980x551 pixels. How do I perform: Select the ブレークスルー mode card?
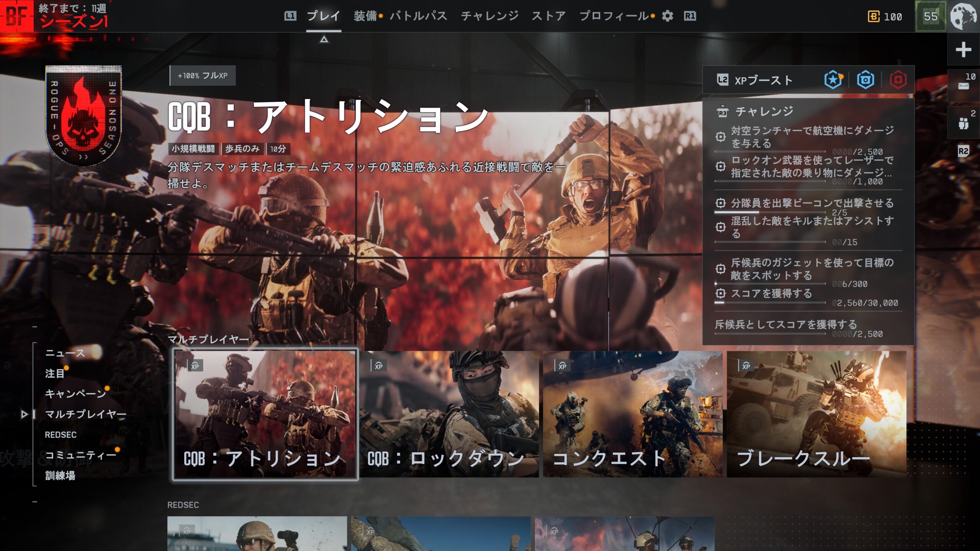point(816,414)
